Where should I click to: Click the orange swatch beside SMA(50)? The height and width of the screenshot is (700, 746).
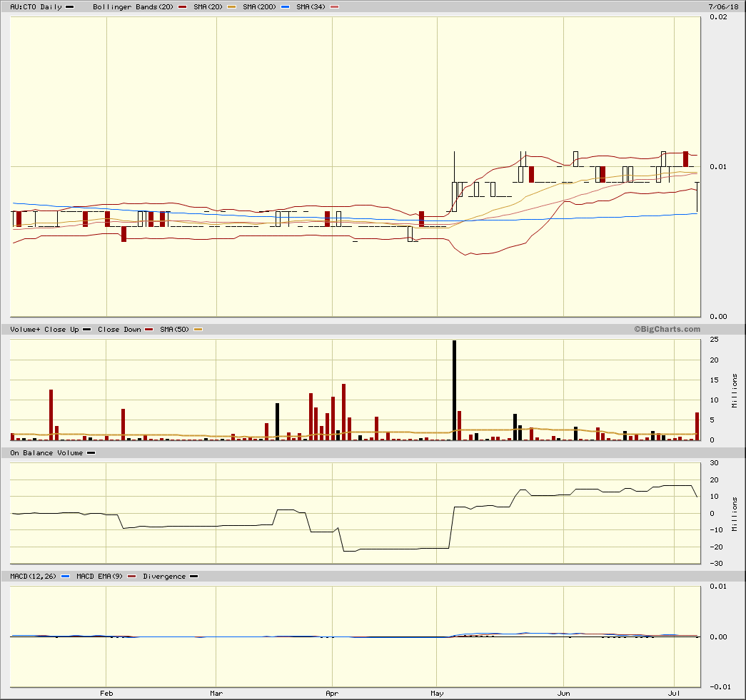(198, 330)
